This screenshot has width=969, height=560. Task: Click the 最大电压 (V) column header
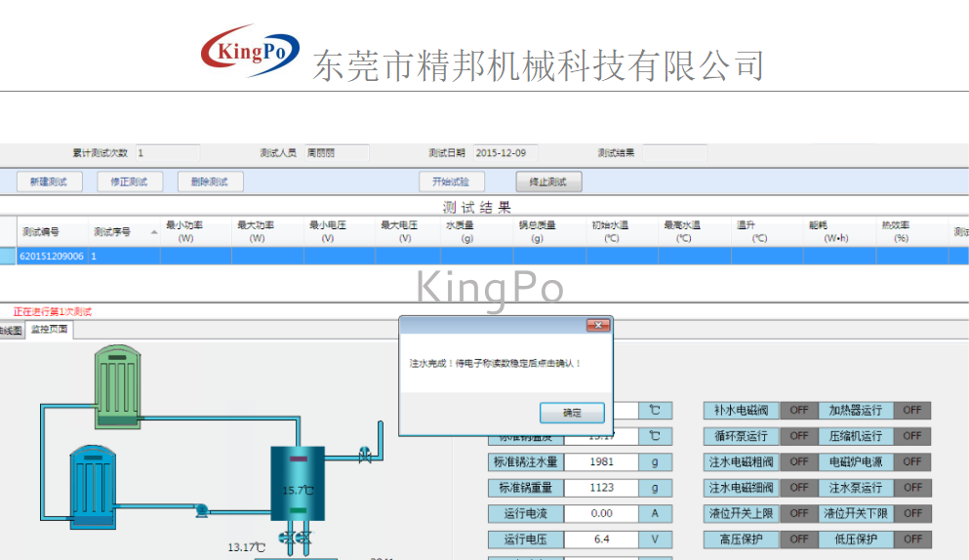pos(408,232)
